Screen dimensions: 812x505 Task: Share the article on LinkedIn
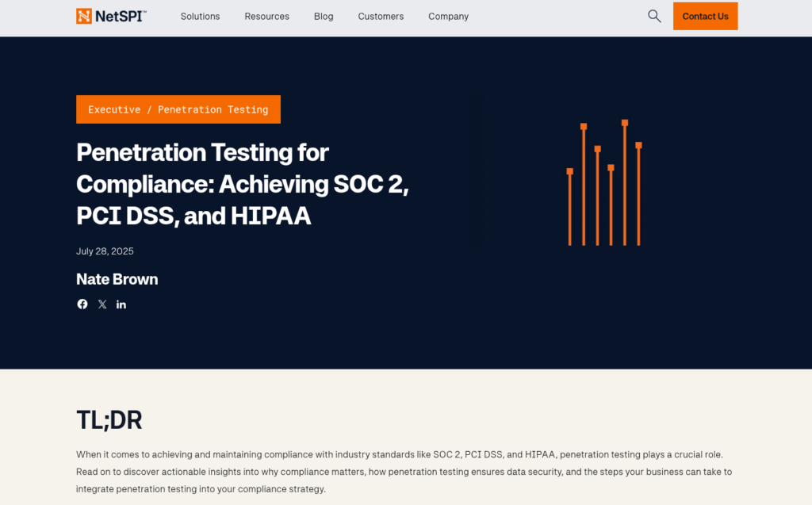121,304
